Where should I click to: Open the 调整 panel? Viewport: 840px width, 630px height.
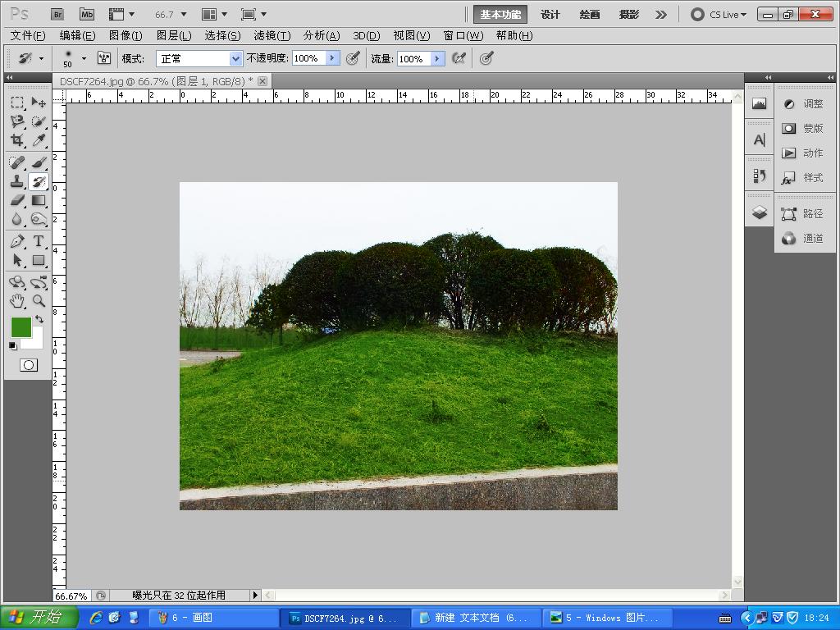[x=804, y=104]
